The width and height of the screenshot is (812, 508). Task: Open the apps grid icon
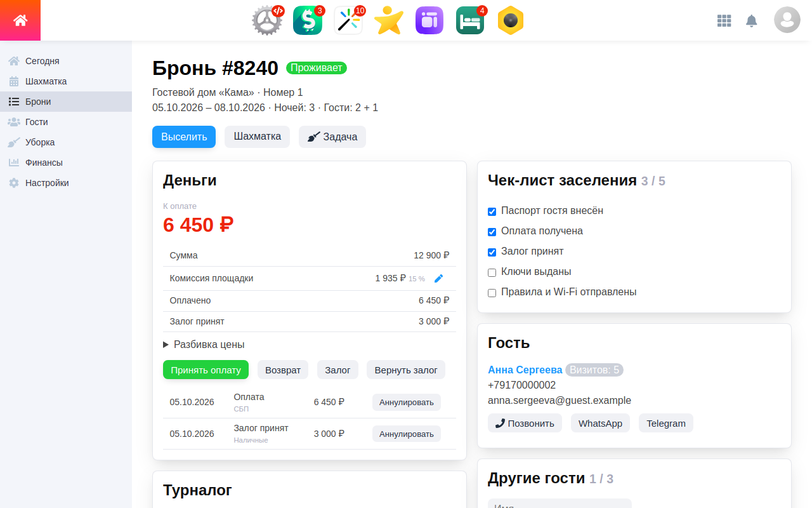pyautogui.click(x=724, y=20)
